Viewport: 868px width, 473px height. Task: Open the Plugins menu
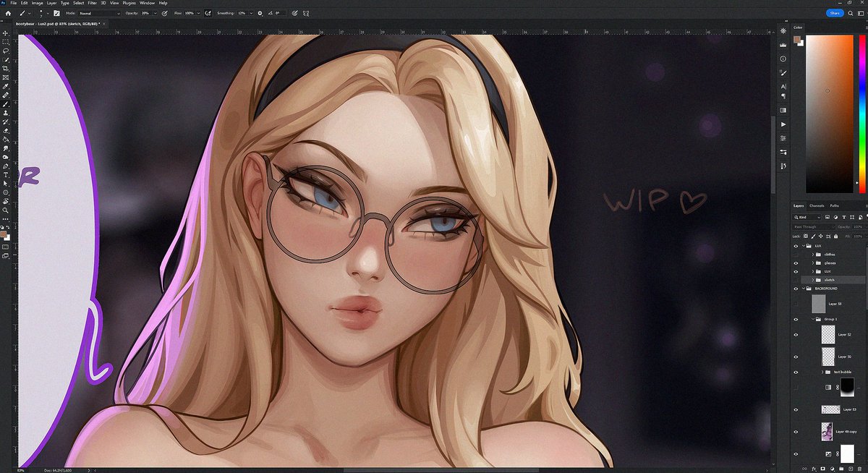point(129,3)
